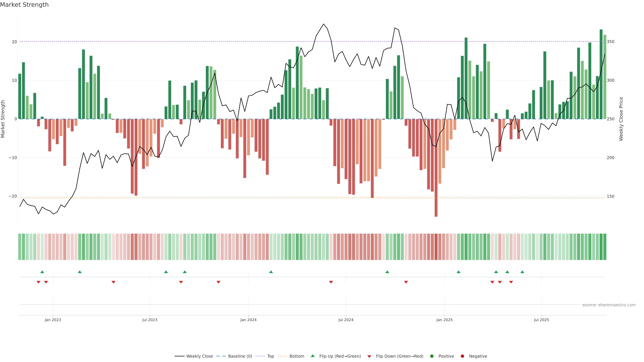Click the Jan 2024 x-axis label
Viewport: 644px width, 362px height.
point(248,320)
